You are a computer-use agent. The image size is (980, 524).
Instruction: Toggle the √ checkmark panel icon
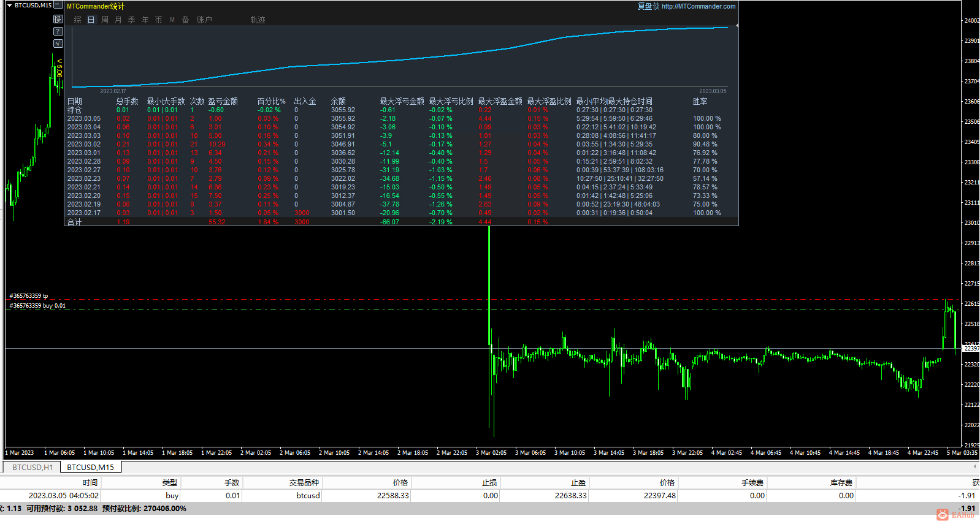(x=58, y=44)
